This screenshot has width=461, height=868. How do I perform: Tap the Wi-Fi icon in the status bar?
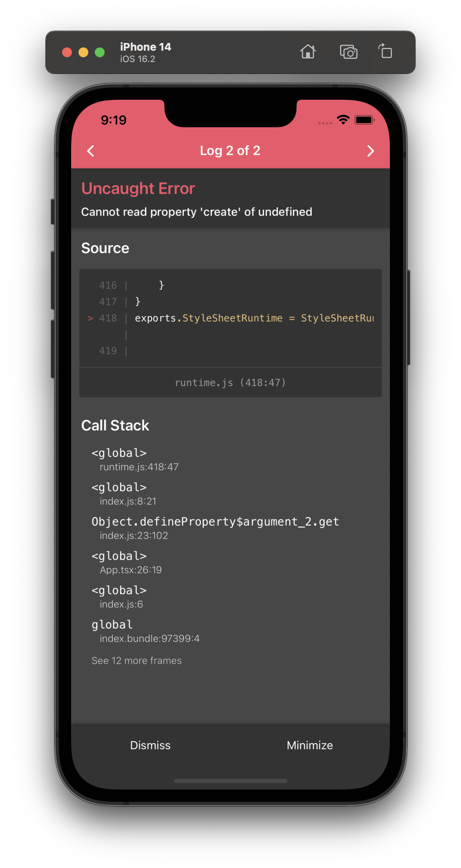click(343, 120)
